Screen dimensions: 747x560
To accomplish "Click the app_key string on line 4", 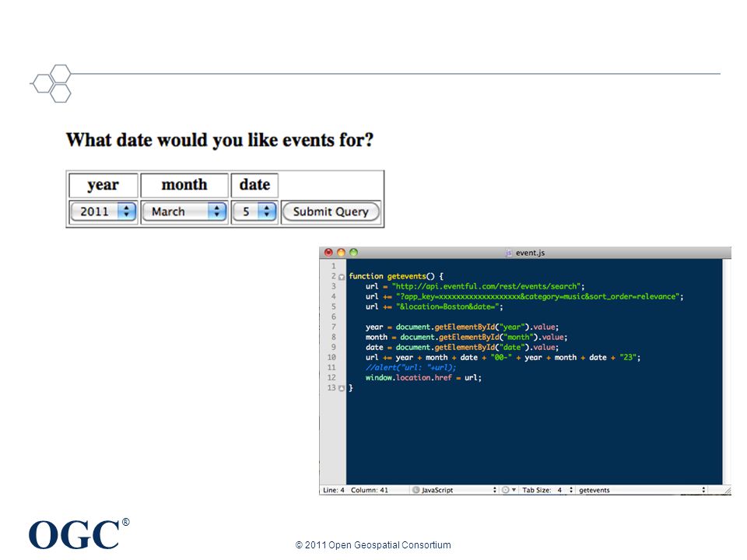I will 537,296.
